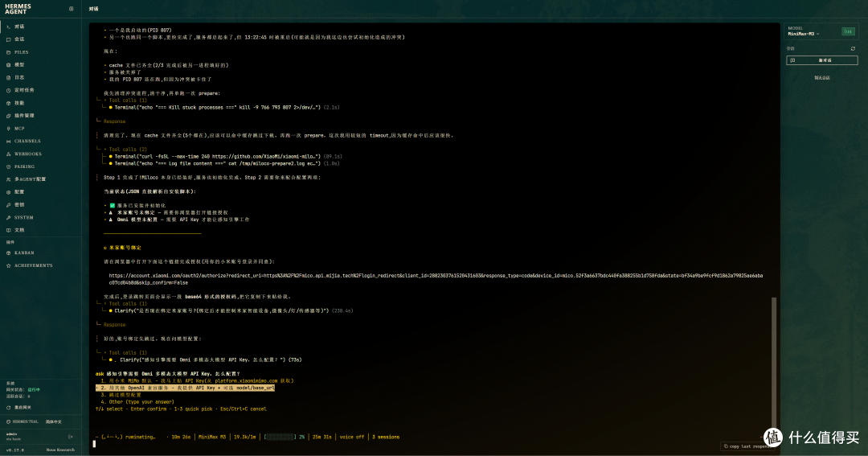This screenshot has height=456, width=868.
Task: Collapse the Tool calls (2) group
Action: [x=127, y=149]
